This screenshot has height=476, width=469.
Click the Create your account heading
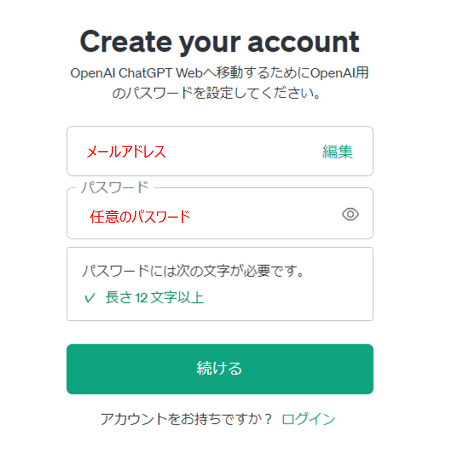point(220,41)
